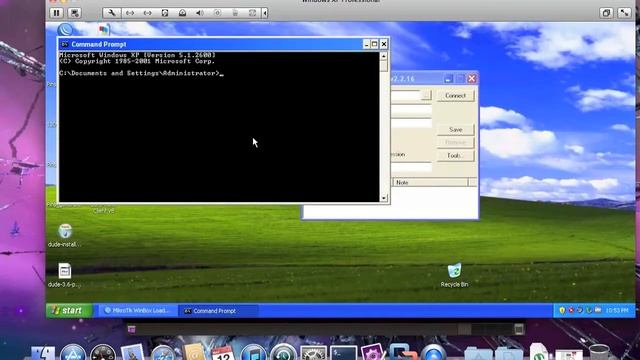Click the Save button in WinBox
Screen dimensions: 640x360
click(456, 129)
